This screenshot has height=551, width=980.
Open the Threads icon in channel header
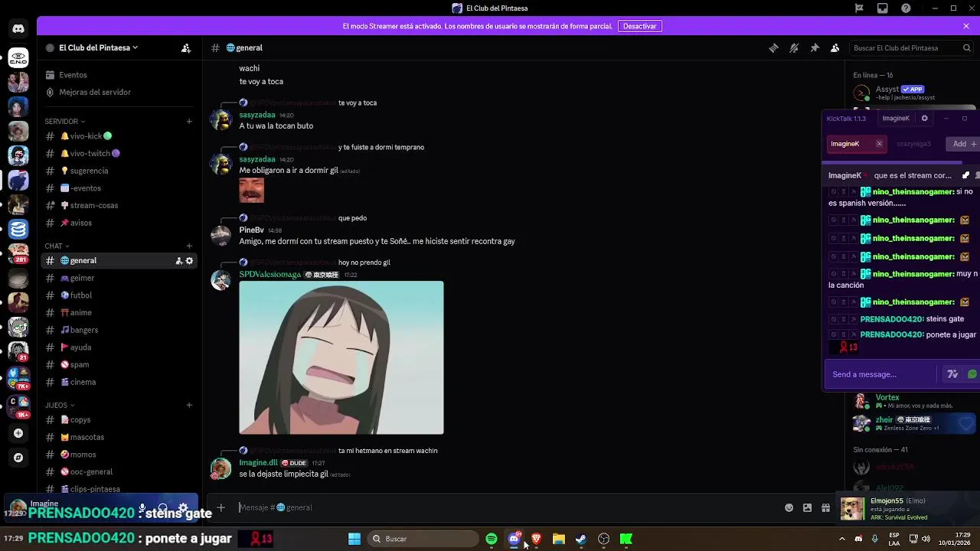773,47
